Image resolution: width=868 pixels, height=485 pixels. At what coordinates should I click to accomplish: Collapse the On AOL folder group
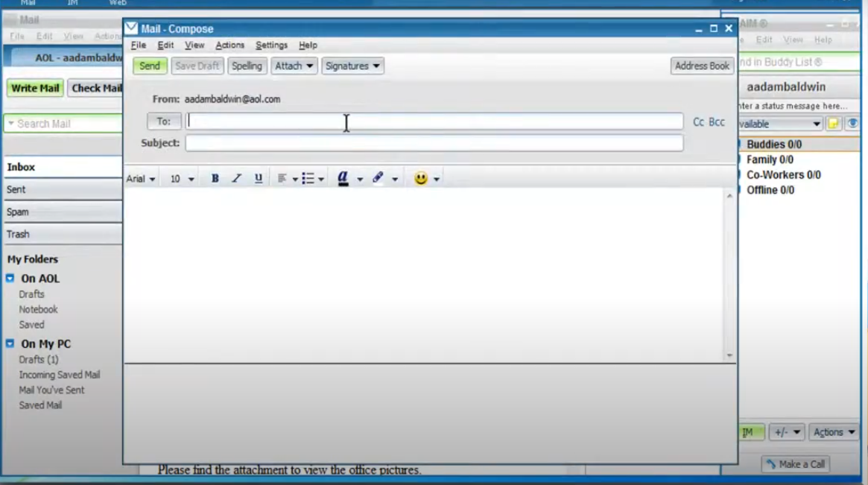10,278
